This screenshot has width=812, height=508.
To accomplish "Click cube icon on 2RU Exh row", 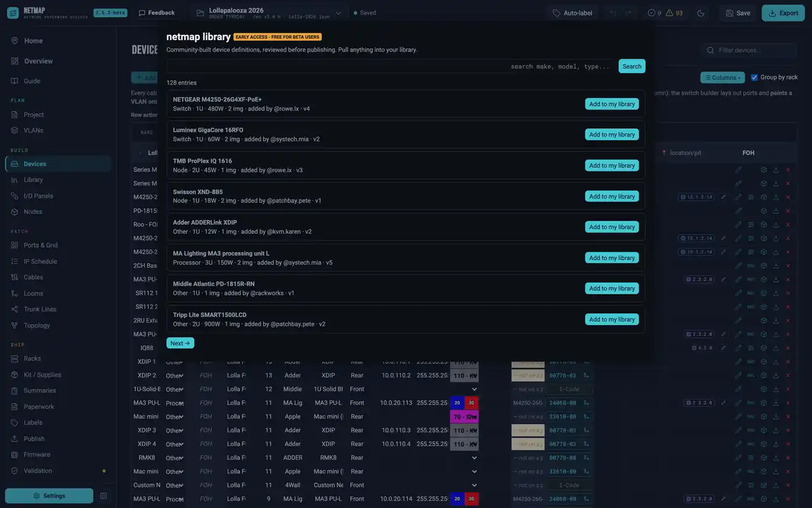I will [764, 320].
